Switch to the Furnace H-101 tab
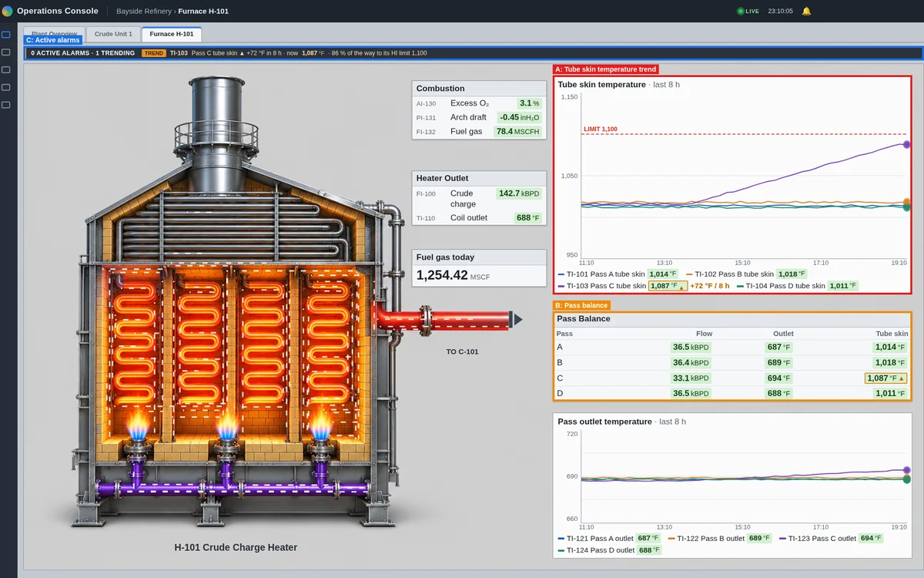Viewport: 924px width, 578px height. (x=172, y=34)
